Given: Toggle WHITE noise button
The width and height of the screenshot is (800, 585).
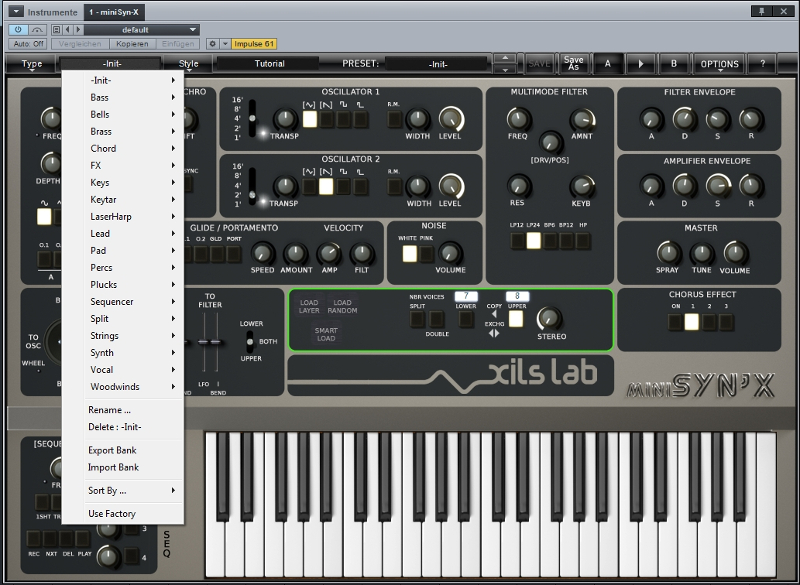Looking at the screenshot, I should click(x=409, y=253).
